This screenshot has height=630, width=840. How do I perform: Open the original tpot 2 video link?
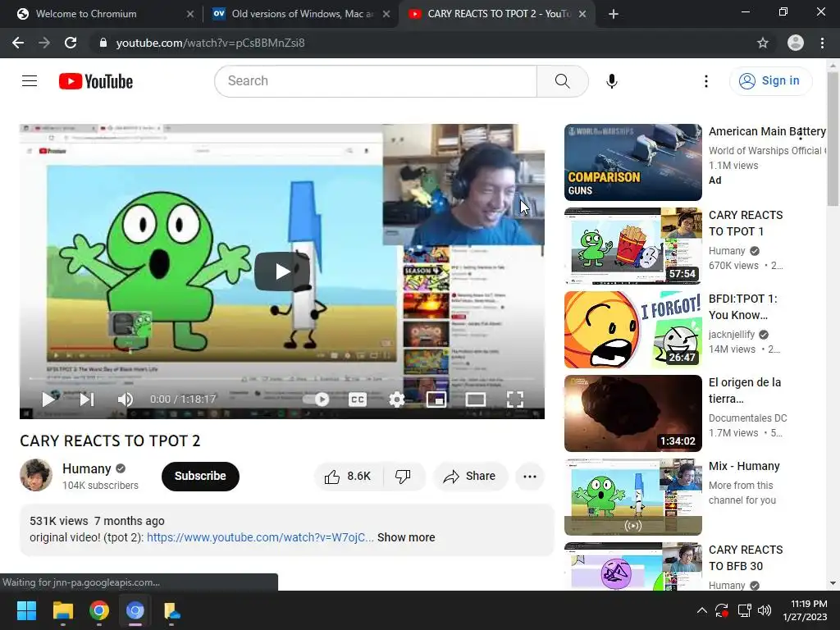(260, 537)
